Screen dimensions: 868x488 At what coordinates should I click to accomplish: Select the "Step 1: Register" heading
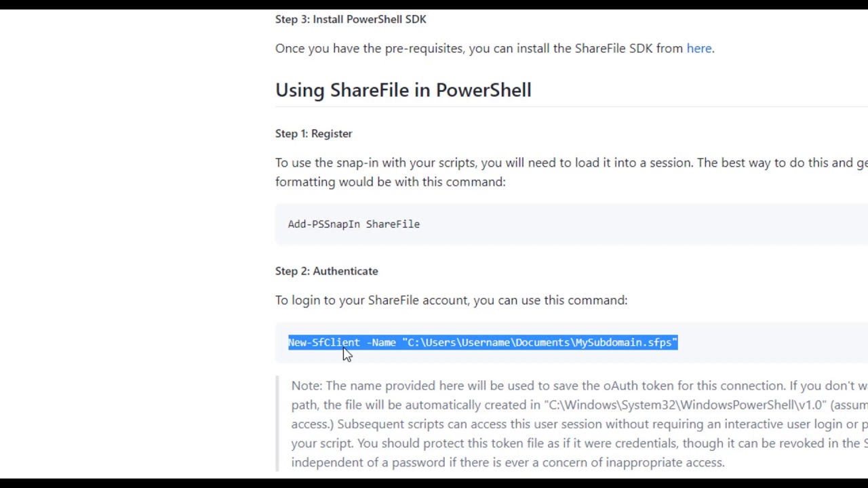[x=313, y=134]
